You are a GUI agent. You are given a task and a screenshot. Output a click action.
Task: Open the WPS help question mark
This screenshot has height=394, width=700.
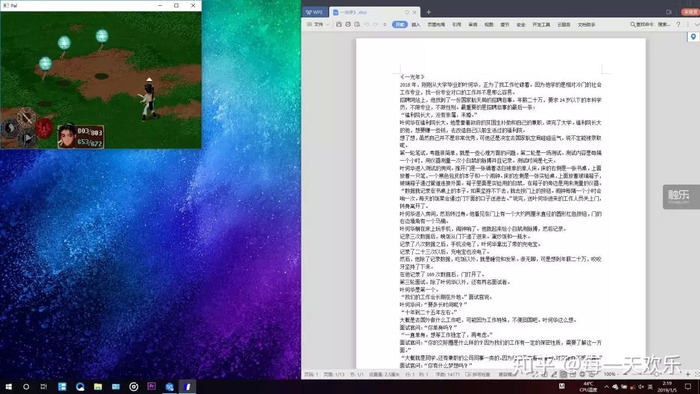678,25
